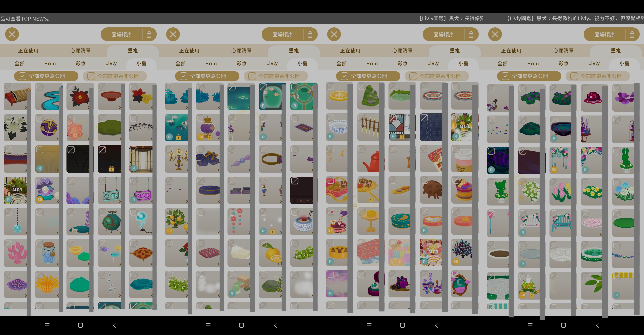Click the gray scrollbar beside the koto column
Viewport: 644px width, 335px height.
[x=28, y=200]
